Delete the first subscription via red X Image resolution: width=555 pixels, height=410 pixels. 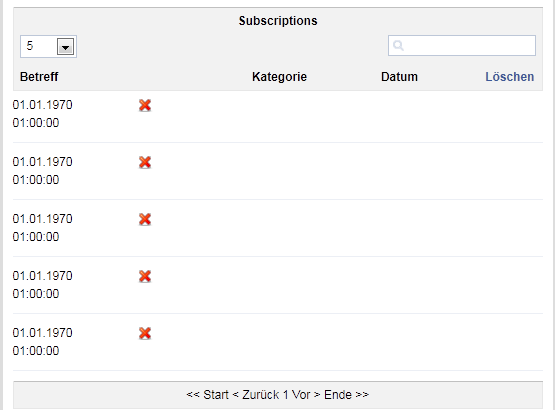tap(145, 105)
